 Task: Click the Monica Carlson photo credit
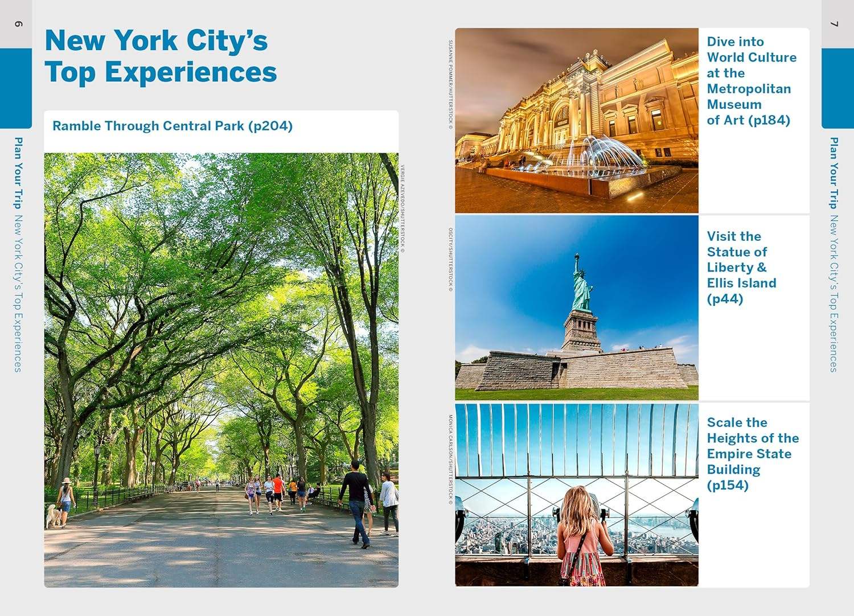tap(450, 459)
